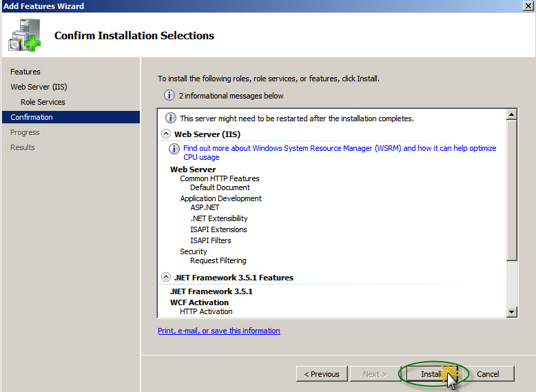
Task: Click the Add Features Wizard server icon
Action: coord(25,35)
